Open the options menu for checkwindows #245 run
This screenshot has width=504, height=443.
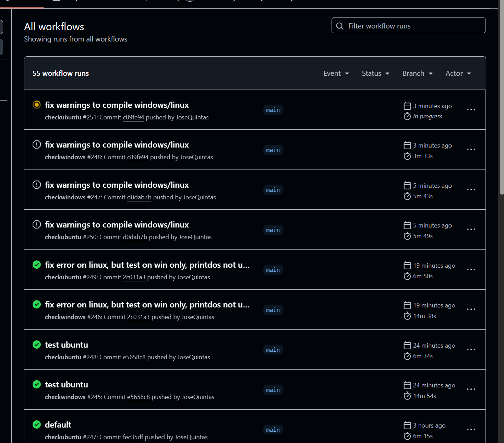471,389
